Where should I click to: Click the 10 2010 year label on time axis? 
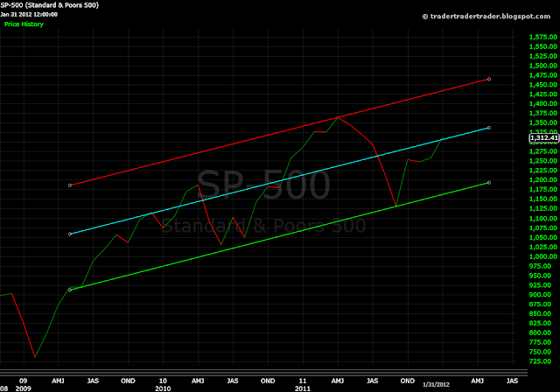pos(163,384)
